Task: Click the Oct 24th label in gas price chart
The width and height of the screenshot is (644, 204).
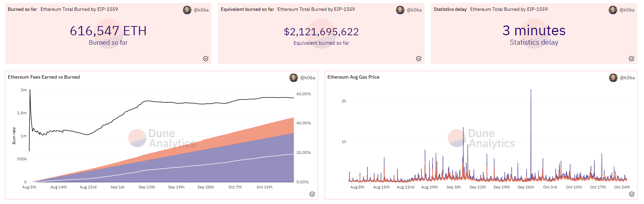Action: (x=622, y=187)
